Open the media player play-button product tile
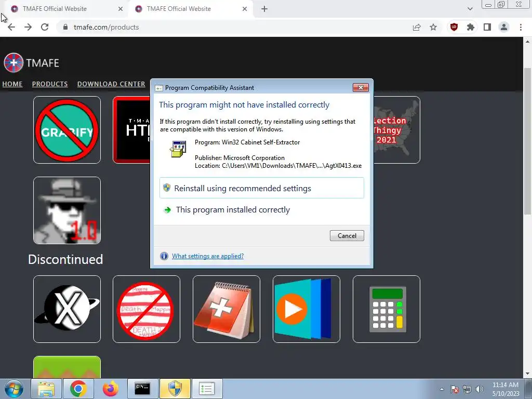The image size is (532, 399). [x=307, y=309]
